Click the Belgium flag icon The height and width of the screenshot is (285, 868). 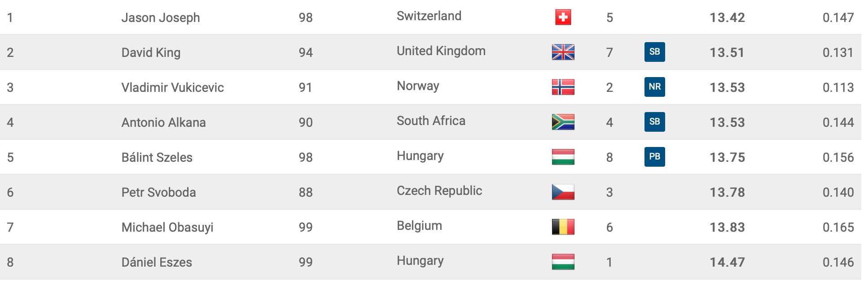tap(563, 227)
